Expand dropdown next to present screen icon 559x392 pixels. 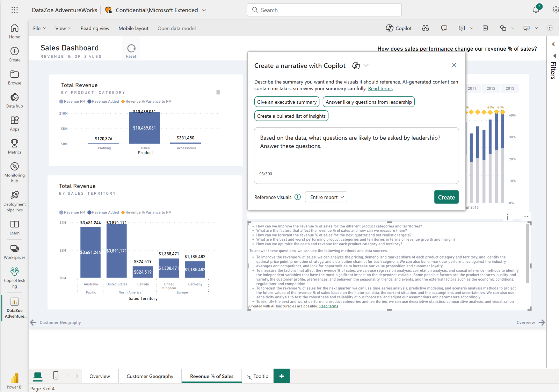pos(536,28)
